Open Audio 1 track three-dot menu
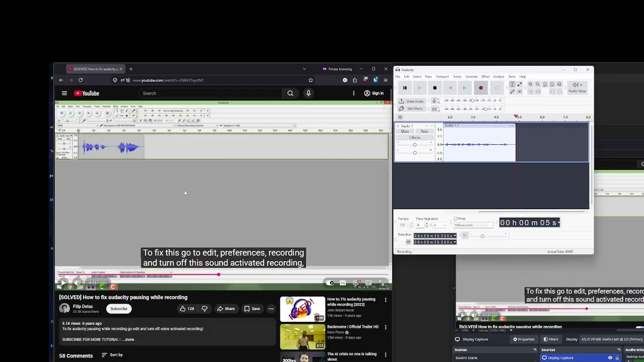Screen dimensions: 644x362 point(432,126)
